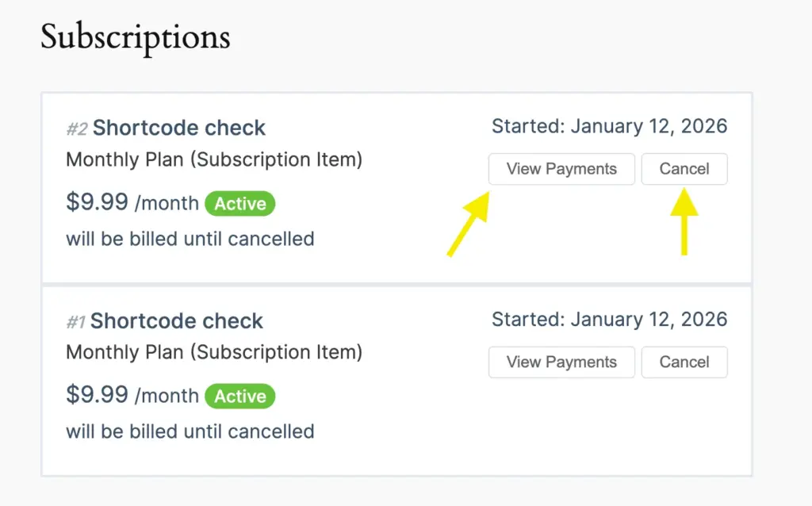Click View Payments for subscription #1
The width and height of the screenshot is (812, 506).
pyautogui.click(x=561, y=362)
